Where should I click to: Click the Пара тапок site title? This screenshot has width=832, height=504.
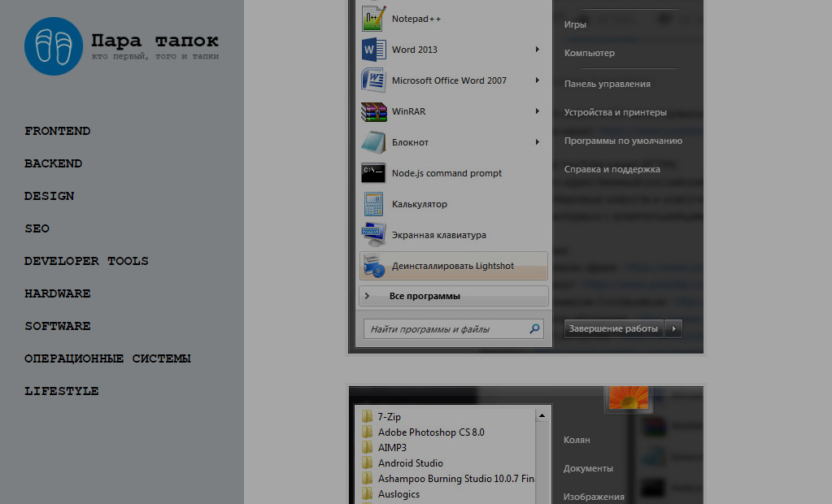[155, 41]
